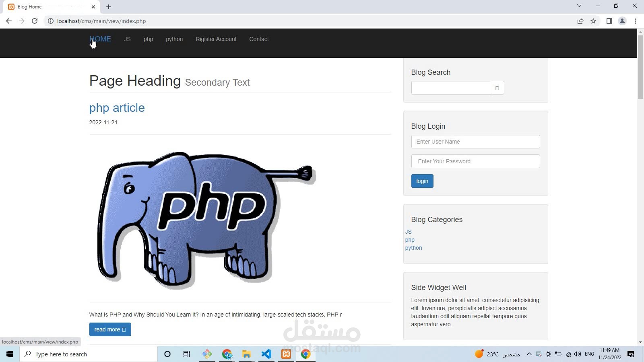The width and height of the screenshot is (644, 362).
Task: Open Chrome profile avatar
Action: (x=622, y=21)
